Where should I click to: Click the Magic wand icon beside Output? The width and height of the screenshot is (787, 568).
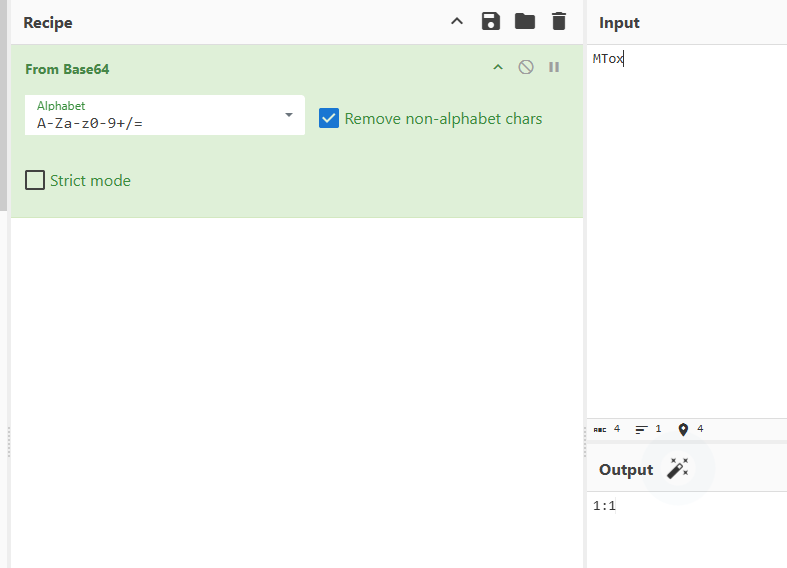pyautogui.click(x=678, y=469)
